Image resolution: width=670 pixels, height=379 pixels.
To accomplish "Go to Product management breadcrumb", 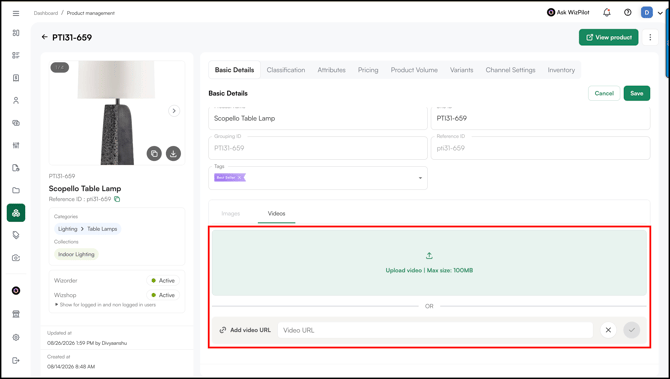I will tap(91, 13).
